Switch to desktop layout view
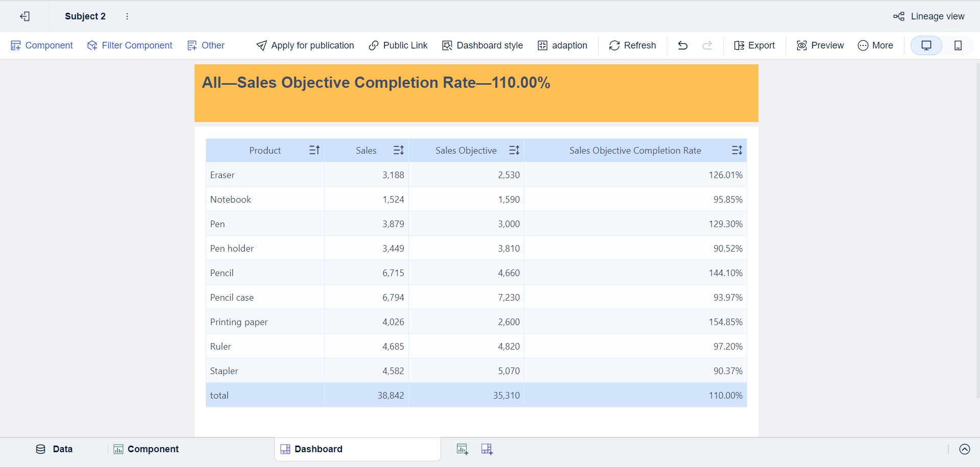Screen dimensions: 980x467 pos(926,45)
